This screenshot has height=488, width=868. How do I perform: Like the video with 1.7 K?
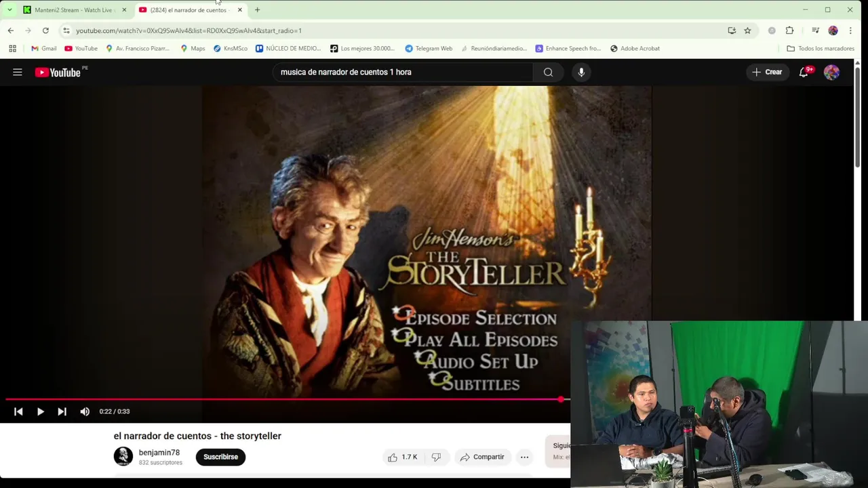click(x=402, y=457)
